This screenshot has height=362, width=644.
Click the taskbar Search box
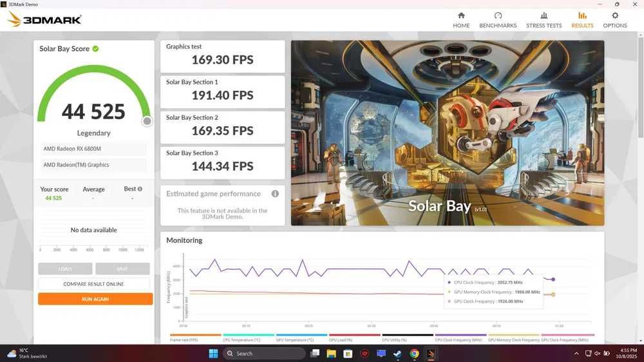pyautogui.click(x=264, y=354)
